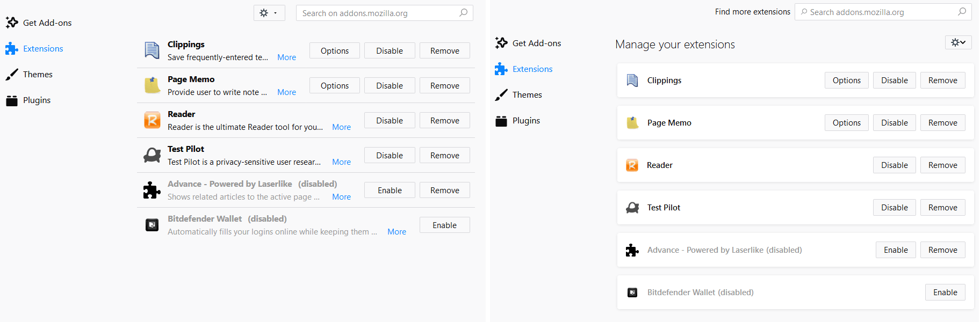Click the Bitdefender Wallet icon in left list
The width and height of the screenshot is (980, 322).
click(152, 225)
